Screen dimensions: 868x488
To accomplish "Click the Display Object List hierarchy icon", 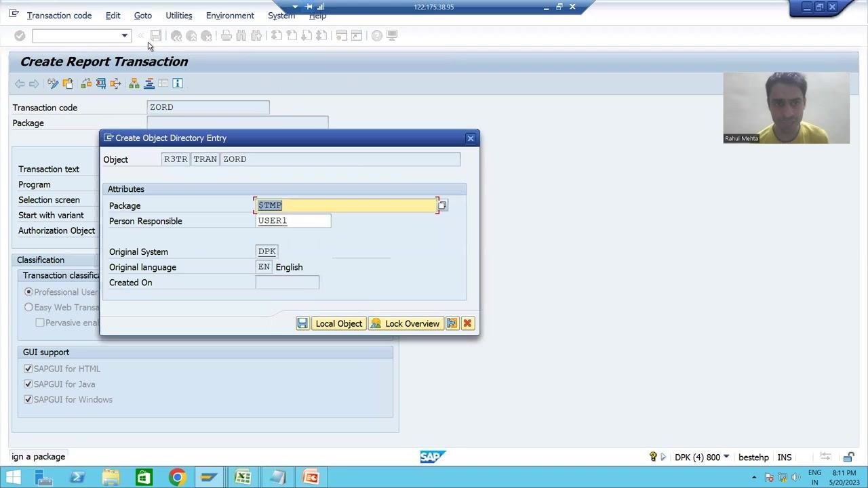I will pos(134,83).
